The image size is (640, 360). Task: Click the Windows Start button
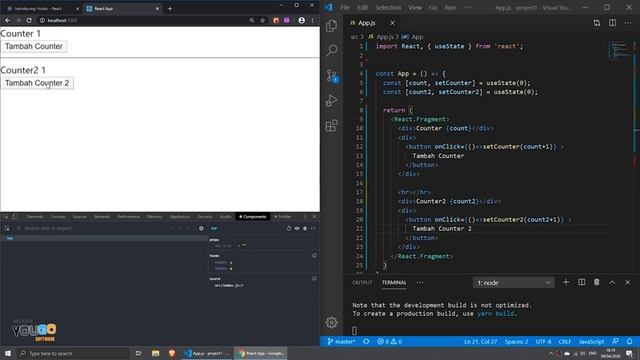(x=8, y=353)
